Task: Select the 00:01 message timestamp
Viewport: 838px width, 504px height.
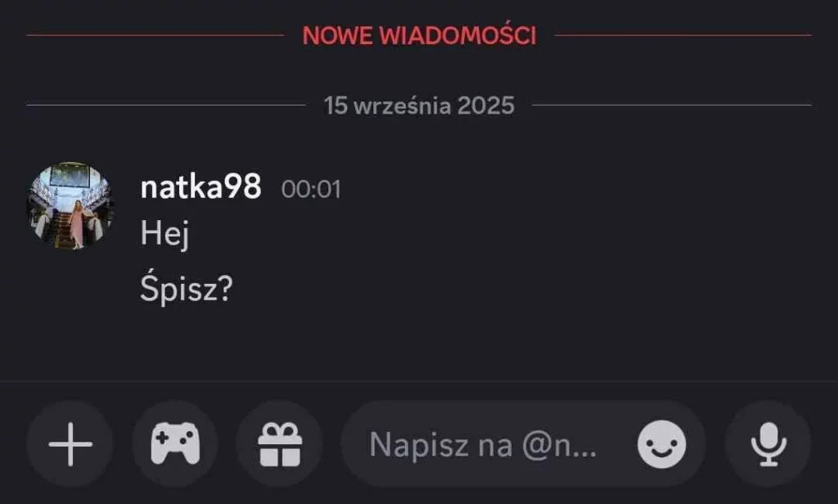Action: [311, 189]
